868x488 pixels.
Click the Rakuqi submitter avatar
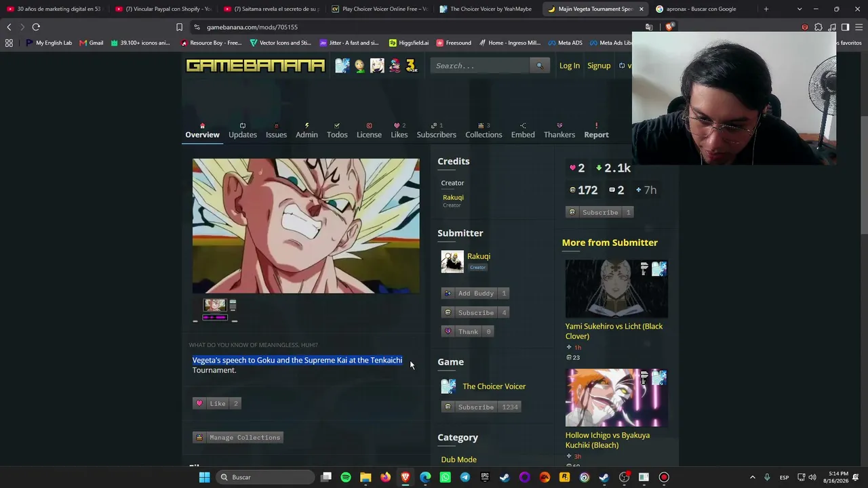tap(452, 262)
